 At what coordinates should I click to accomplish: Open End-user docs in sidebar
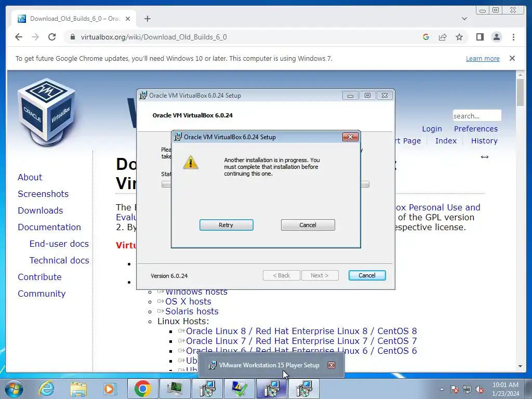click(59, 244)
